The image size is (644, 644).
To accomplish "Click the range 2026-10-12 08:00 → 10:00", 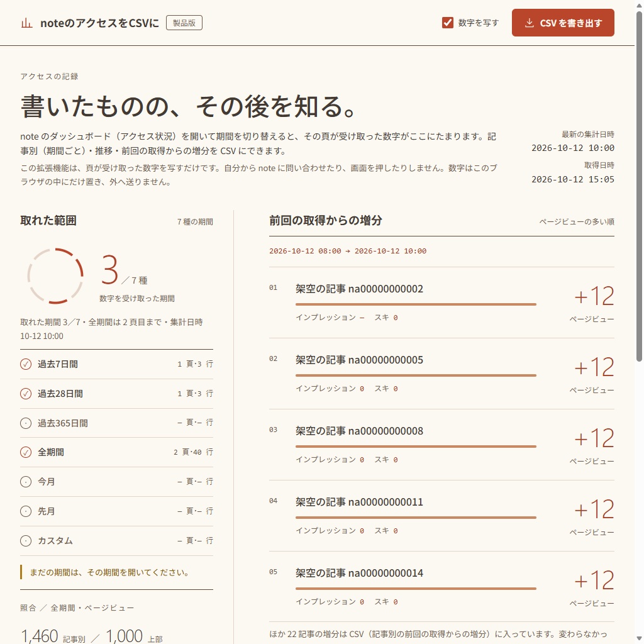I will pyautogui.click(x=348, y=251).
